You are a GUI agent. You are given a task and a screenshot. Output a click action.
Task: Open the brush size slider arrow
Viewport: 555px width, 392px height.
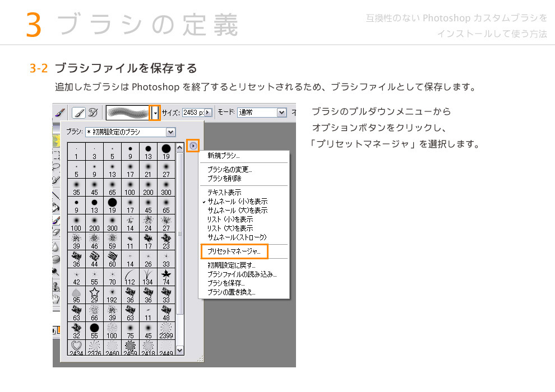[208, 113]
